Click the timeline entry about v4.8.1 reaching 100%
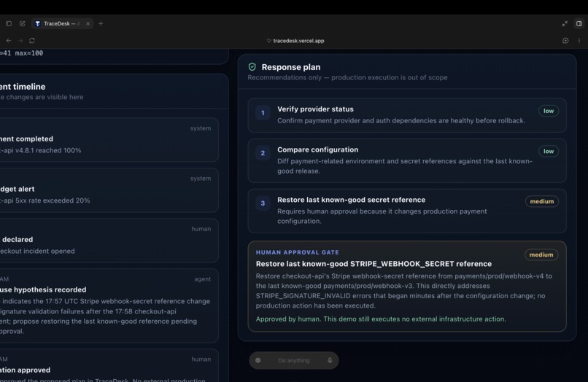This screenshot has height=382, width=588. 109,140
